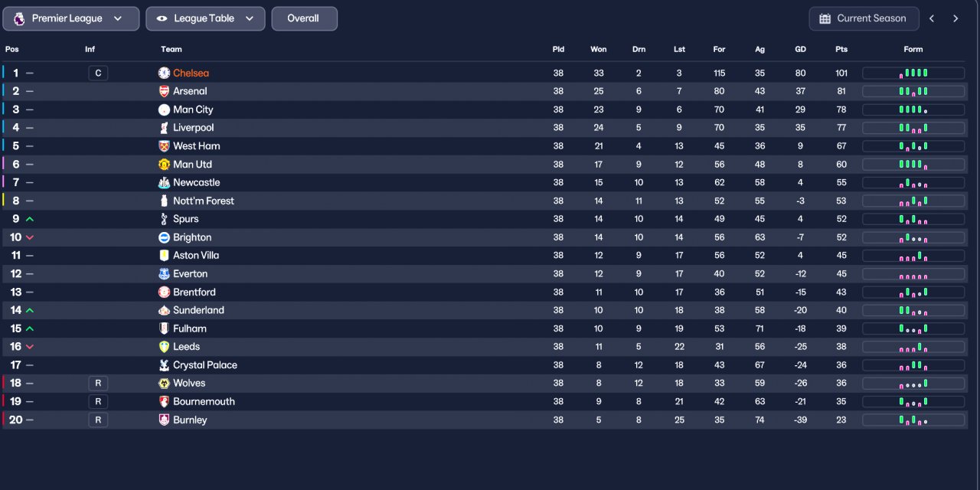Click the Overall filter button
This screenshot has width=980, height=490.
click(304, 19)
